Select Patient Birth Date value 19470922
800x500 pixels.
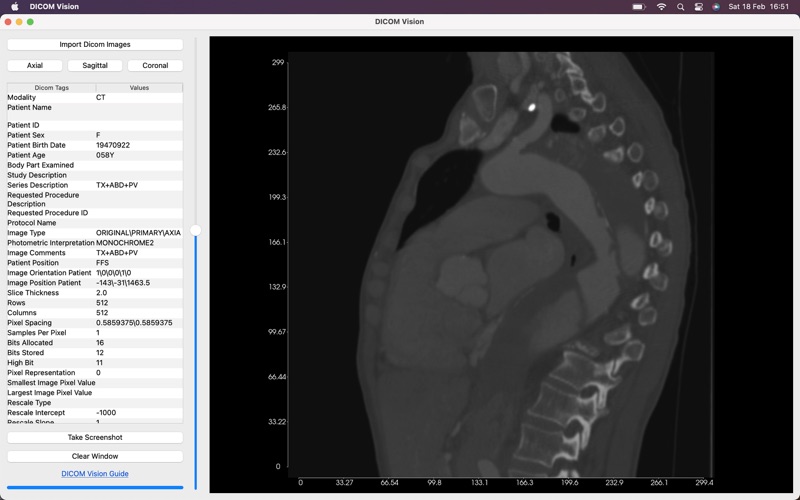coord(113,145)
